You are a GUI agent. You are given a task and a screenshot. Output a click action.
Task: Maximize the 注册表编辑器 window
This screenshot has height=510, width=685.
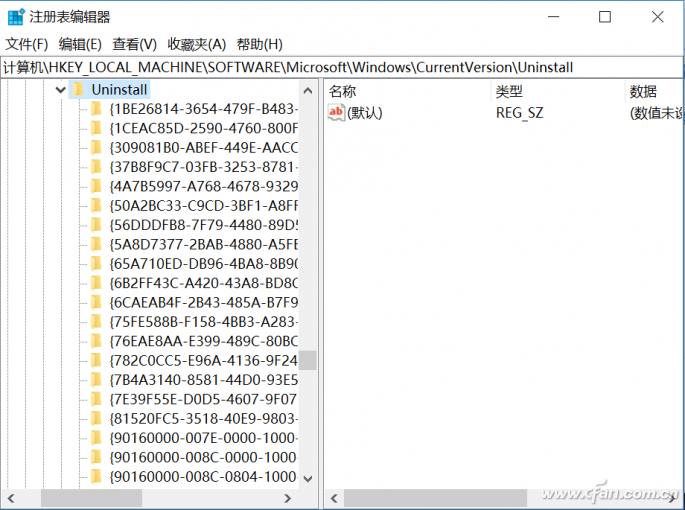(x=605, y=17)
